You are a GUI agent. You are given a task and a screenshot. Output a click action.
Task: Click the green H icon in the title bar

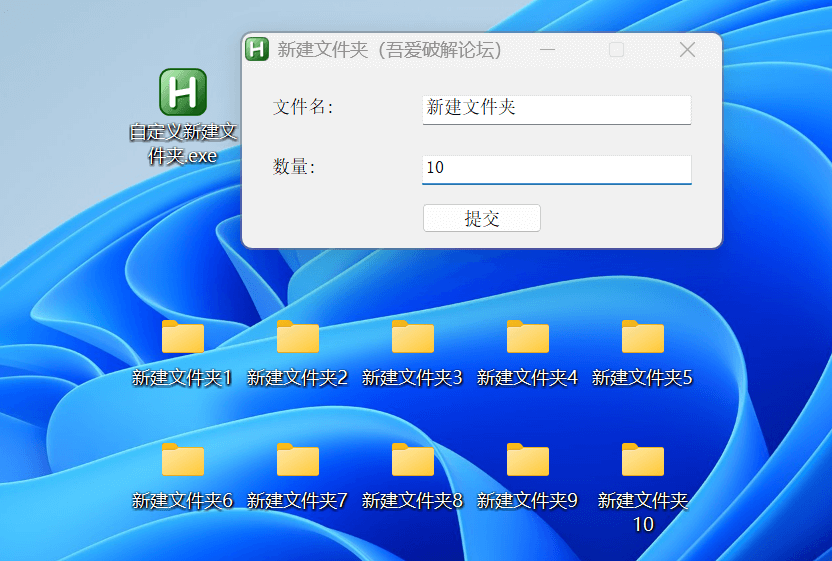pyautogui.click(x=257, y=49)
